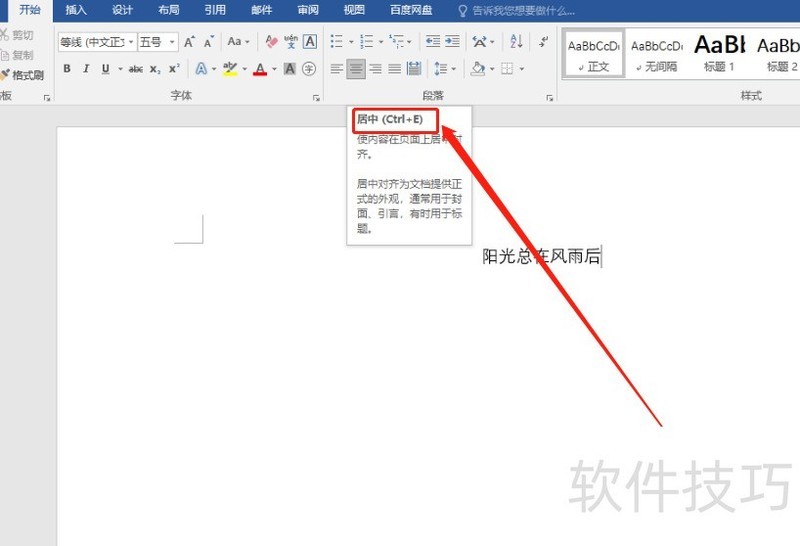Viewport: 800px width, 546px height.
Task: Open the Change Case (Aa) dropdown
Action: 238,41
